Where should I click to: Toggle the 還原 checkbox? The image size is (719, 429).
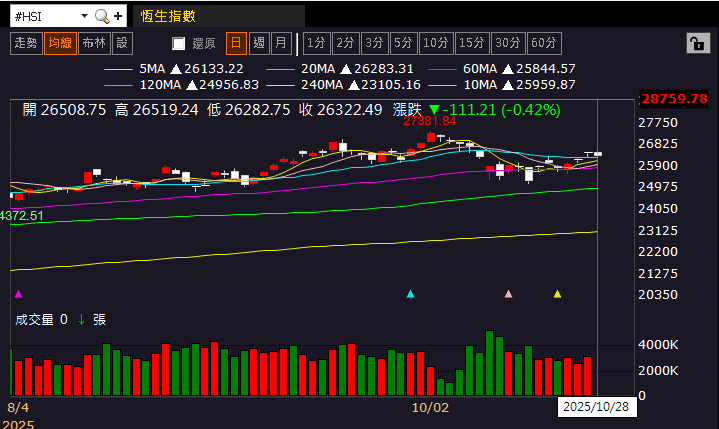(178, 44)
